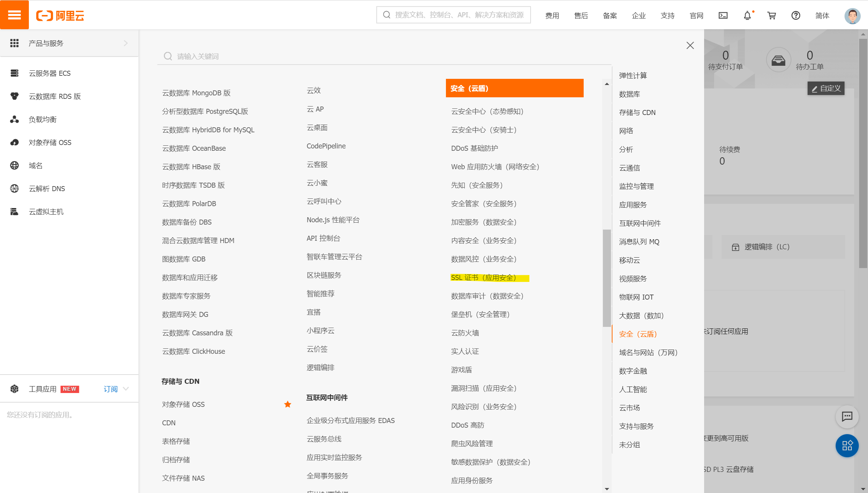Click the 订阅 link

click(x=110, y=389)
